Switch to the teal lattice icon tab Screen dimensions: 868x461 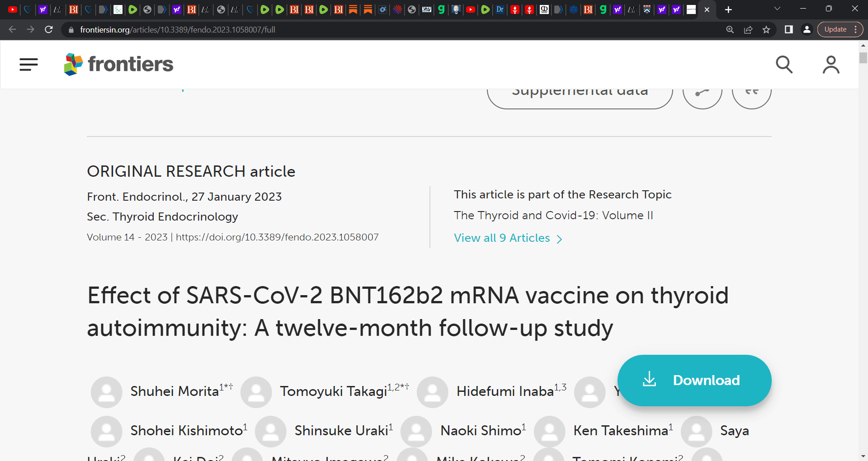tap(118, 9)
